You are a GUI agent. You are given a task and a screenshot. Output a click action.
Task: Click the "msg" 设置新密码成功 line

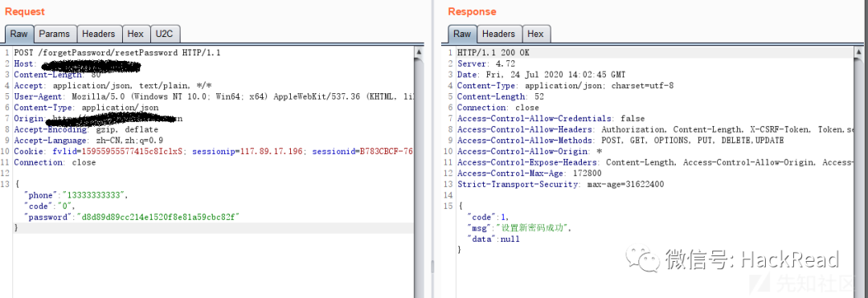click(x=518, y=228)
